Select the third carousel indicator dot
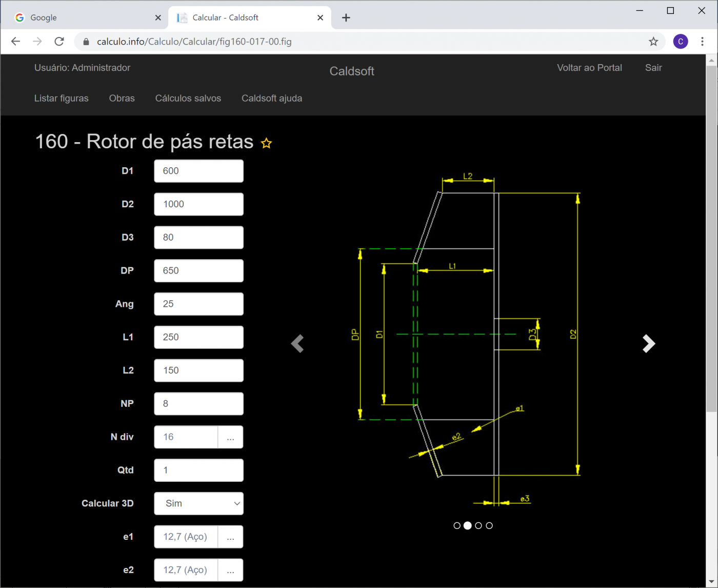This screenshot has height=588, width=718. pyautogui.click(x=478, y=525)
